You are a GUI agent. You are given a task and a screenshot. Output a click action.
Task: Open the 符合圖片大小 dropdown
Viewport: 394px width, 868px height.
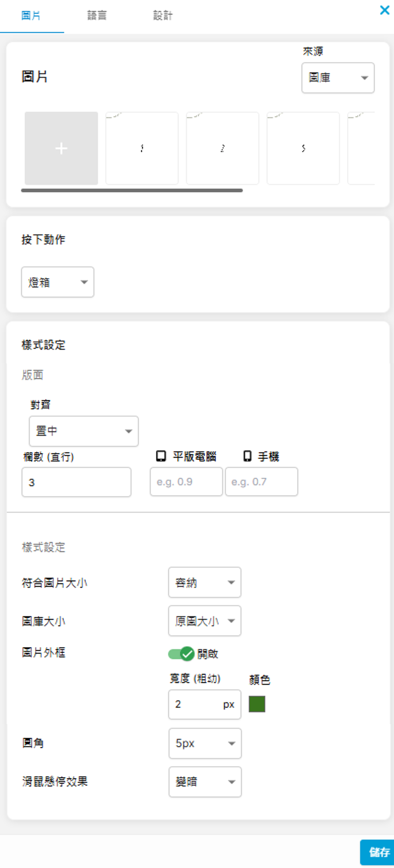[205, 582]
